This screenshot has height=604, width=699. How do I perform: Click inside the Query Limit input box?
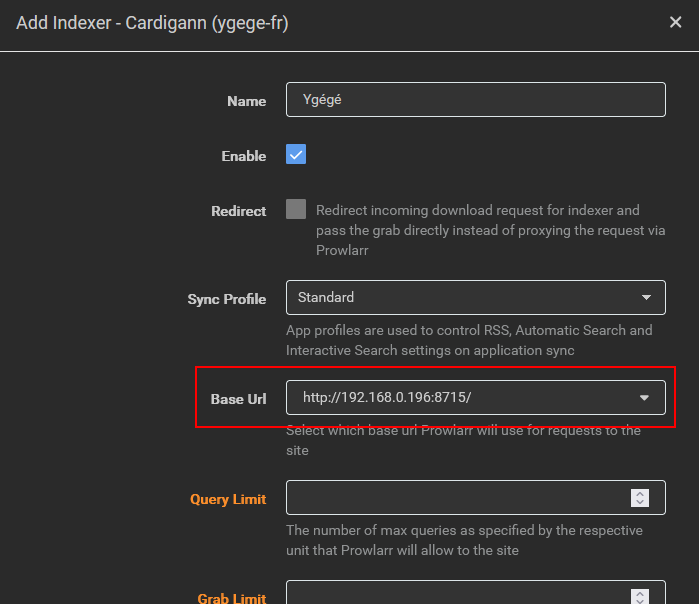point(455,498)
